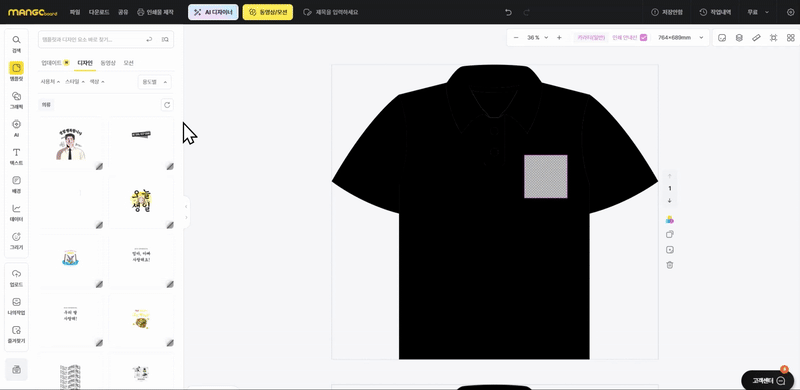This screenshot has height=390, width=800.
Task: Select the 템플릿 (template) sidebar icon
Action: point(16,71)
